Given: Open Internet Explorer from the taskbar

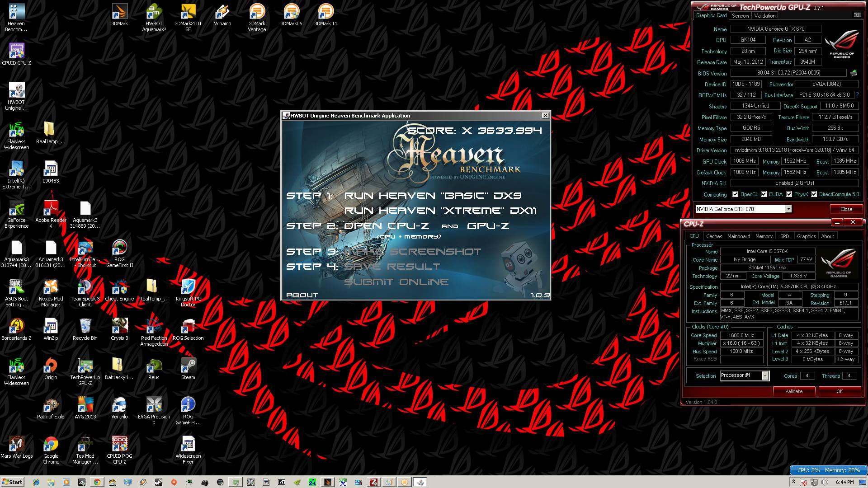Looking at the screenshot, I should (x=36, y=482).
